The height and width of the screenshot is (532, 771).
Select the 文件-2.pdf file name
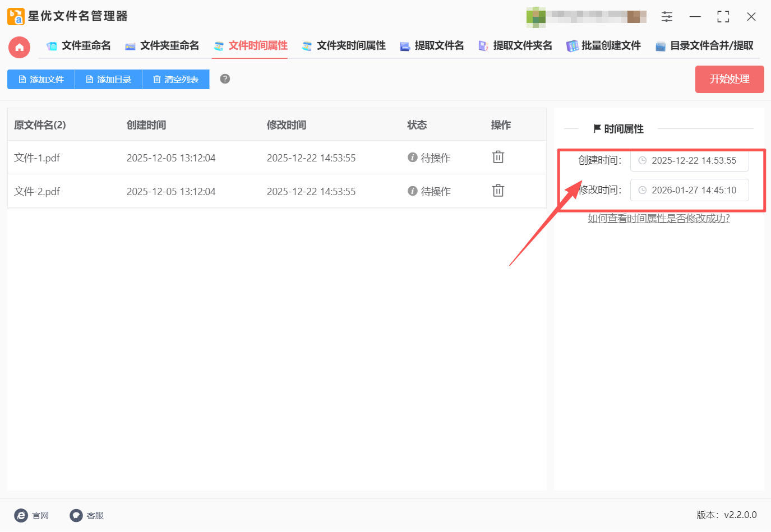pyautogui.click(x=37, y=192)
